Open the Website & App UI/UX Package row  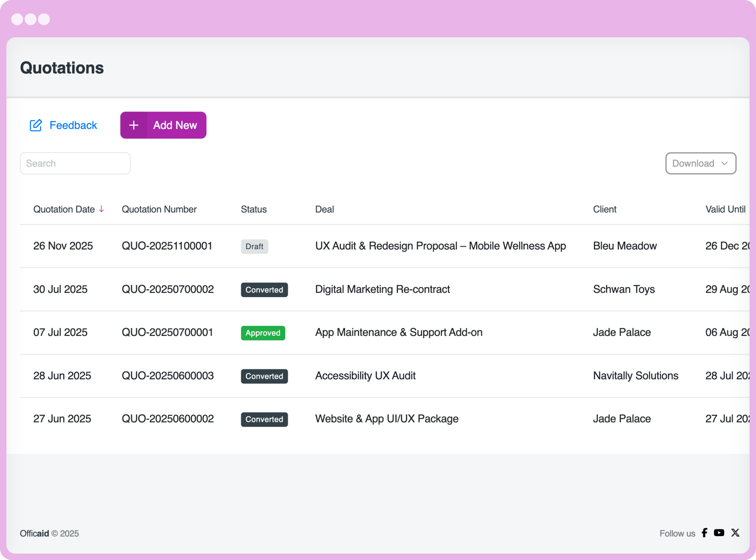click(387, 419)
